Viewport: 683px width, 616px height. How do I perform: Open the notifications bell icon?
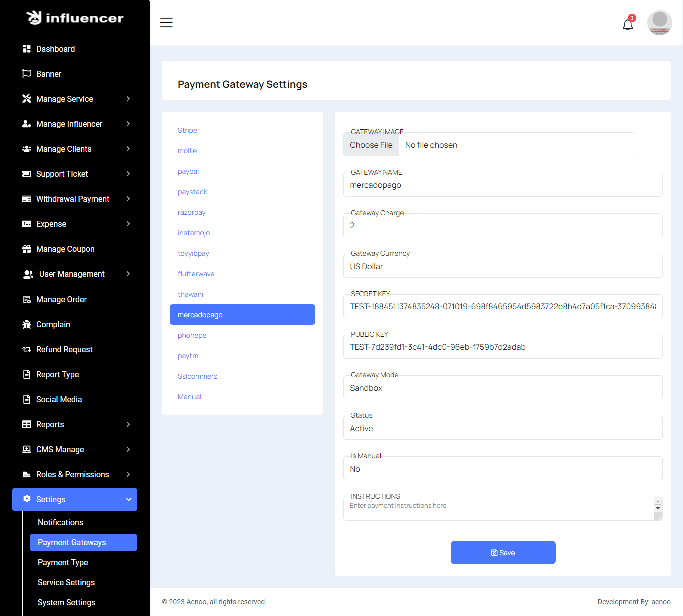tap(628, 24)
